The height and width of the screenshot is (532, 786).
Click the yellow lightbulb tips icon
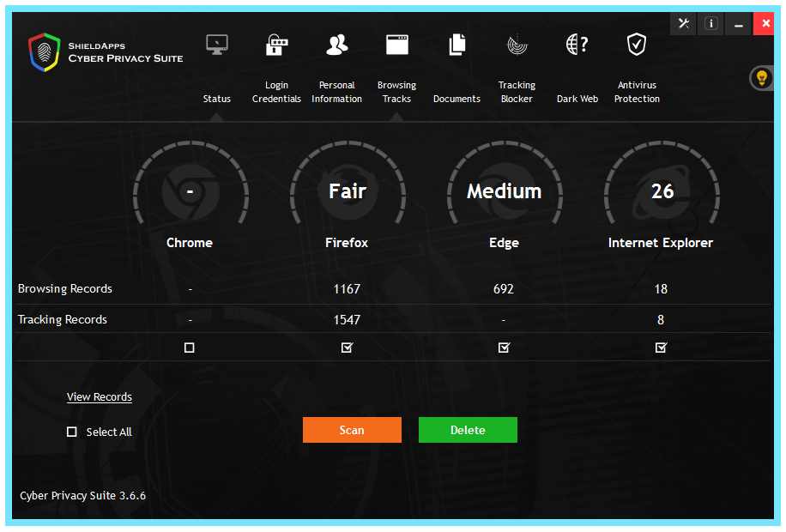click(761, 78)
